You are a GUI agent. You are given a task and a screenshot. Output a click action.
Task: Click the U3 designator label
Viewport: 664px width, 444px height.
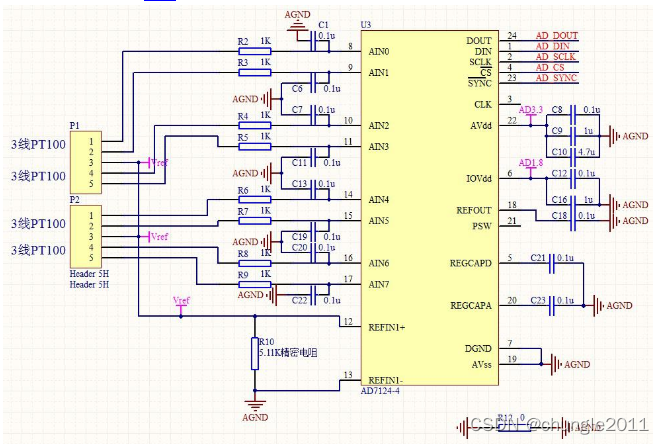(366, 25)
